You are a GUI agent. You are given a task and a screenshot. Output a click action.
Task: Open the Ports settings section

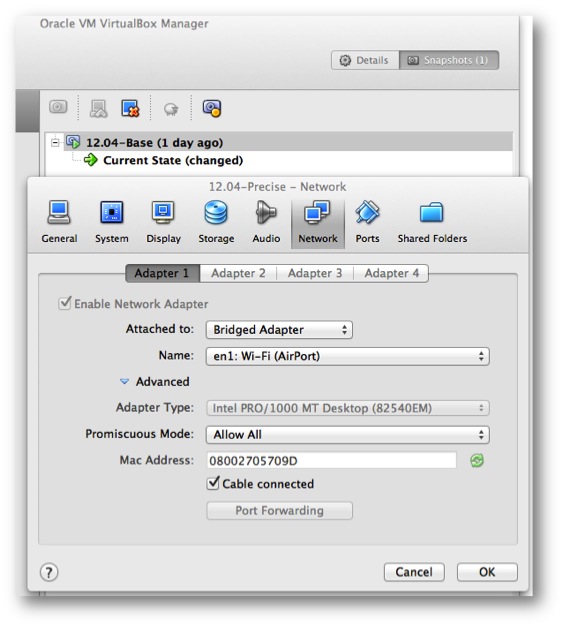click(367, 223)
